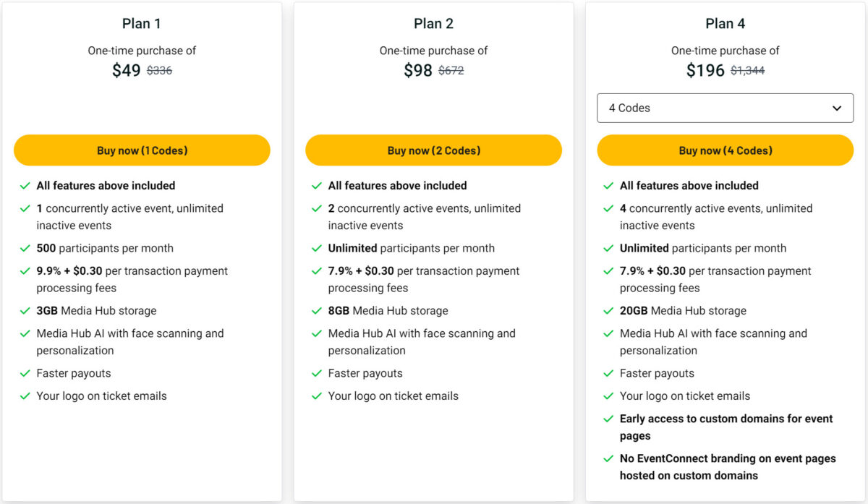Click the strikethrough $336 price in Plan 1
868x504 pixels.
point(161,70)
